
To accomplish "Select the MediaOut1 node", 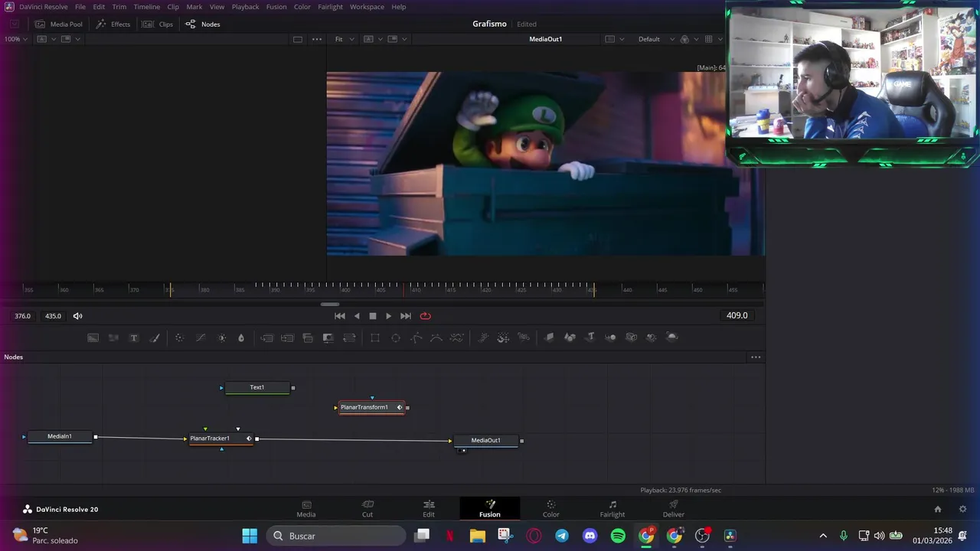I will [x=486, y=441].
